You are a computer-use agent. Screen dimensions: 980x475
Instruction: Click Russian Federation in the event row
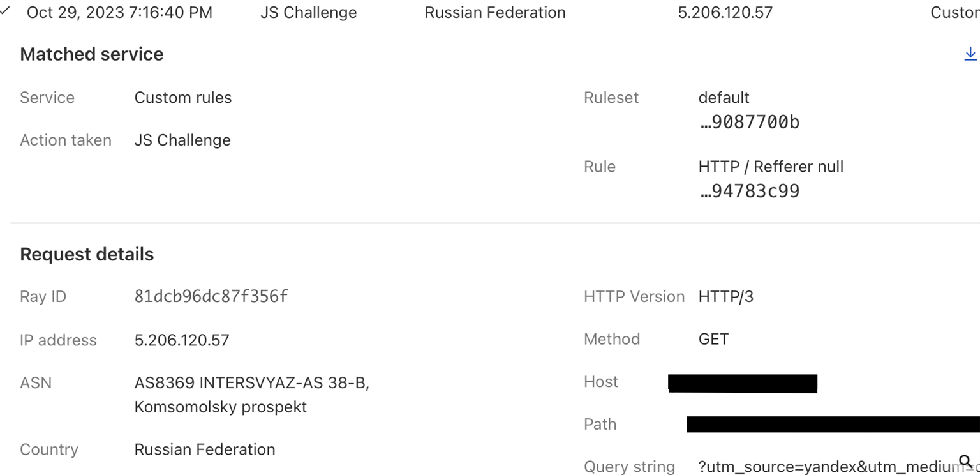495,13
